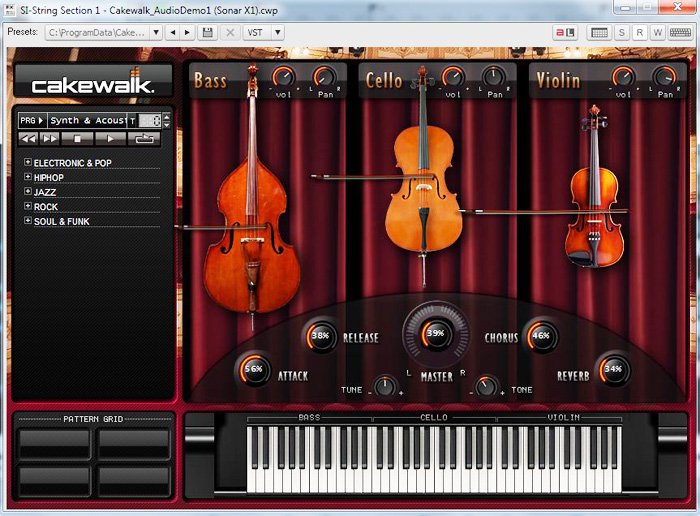The image size is (700, 516).
Task: Click the Presets path combo box
Action: 104,33
